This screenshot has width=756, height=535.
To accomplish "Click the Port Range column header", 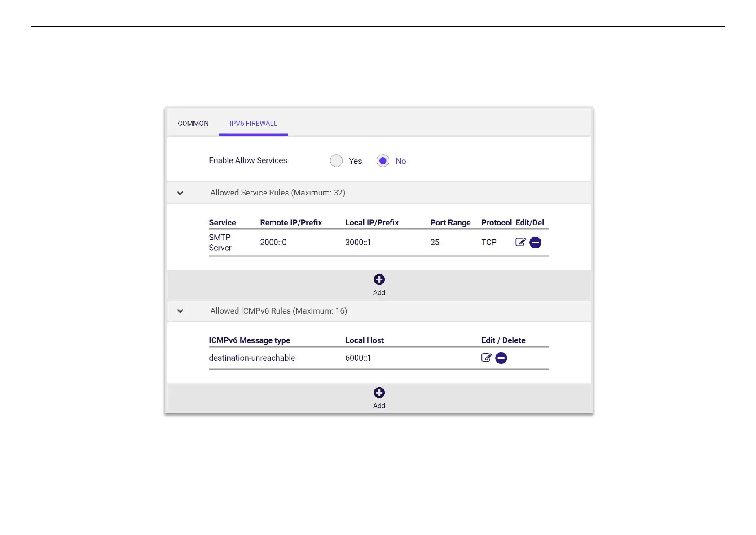I will click(450, 223).
